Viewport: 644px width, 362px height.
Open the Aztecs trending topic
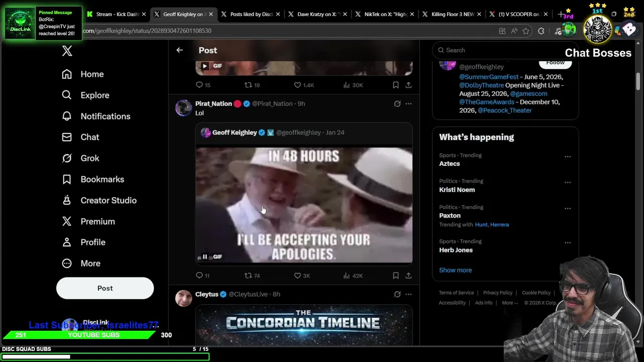[x=449, y=164]
